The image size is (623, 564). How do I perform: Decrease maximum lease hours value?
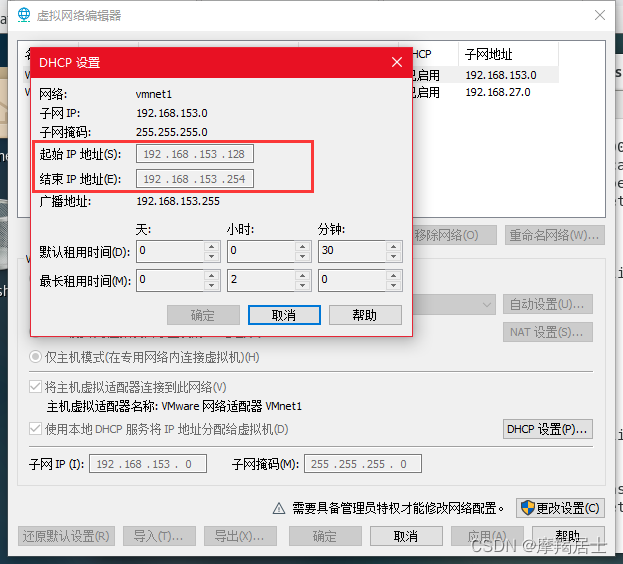[x=303, y=286]
